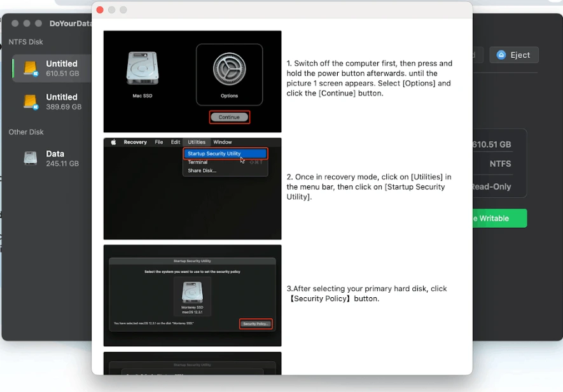The width and height of the screenshot is (563, 392).
Task: Open the File menu in Recovery bar
Action: tap(159, 143)
